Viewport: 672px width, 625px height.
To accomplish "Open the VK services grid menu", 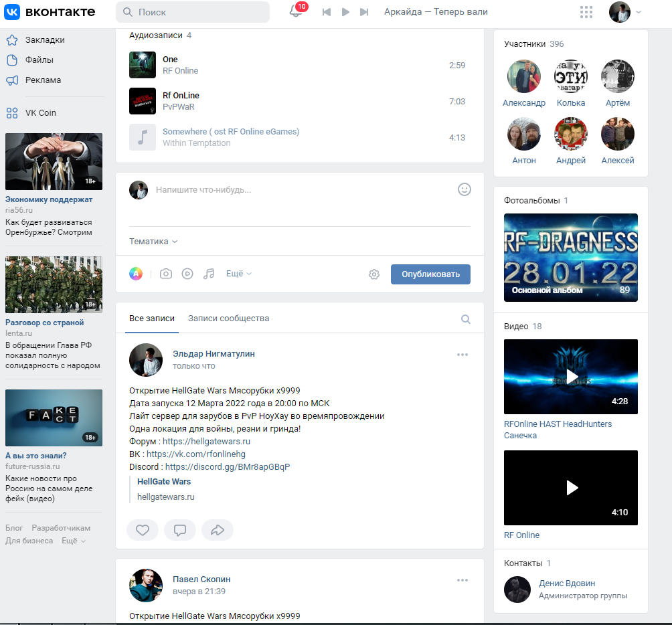I will click(586, 12).
